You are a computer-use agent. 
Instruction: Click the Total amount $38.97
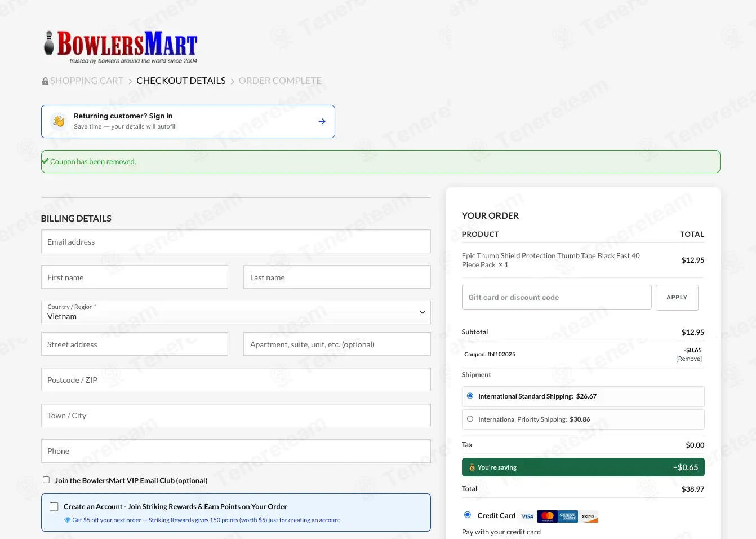(693, 489)
